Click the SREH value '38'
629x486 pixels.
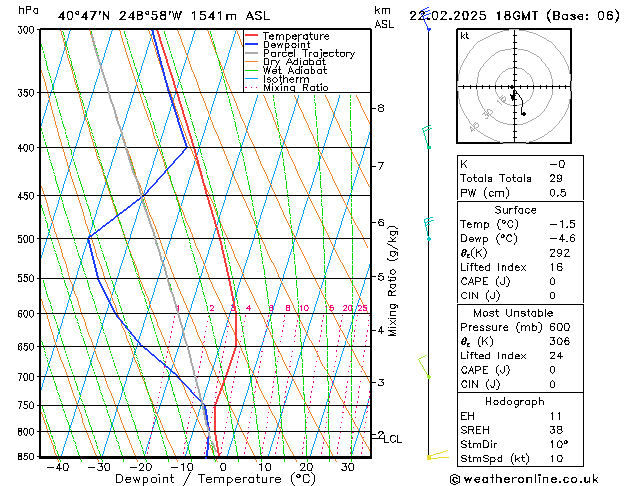(x=556, y=430)
